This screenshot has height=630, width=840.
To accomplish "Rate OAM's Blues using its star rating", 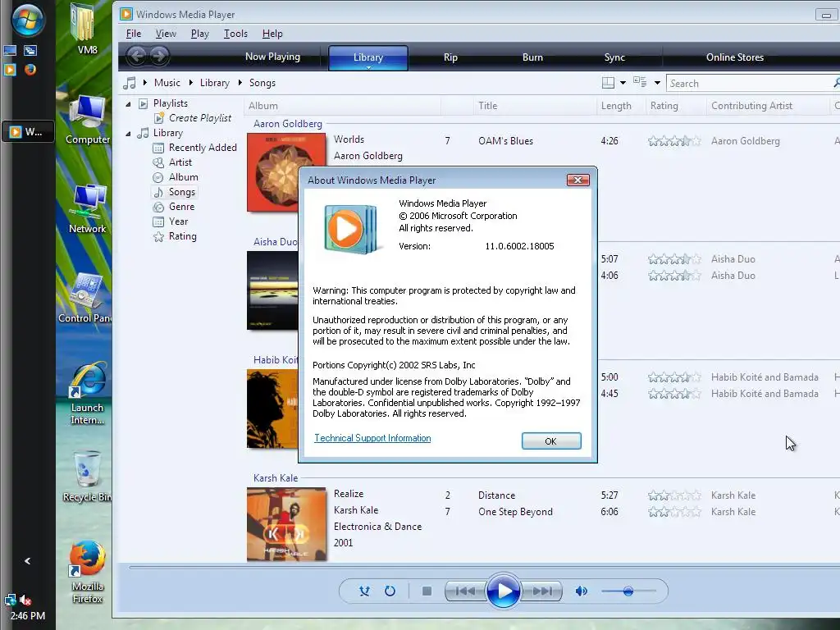I will click(x=674, y=141).
